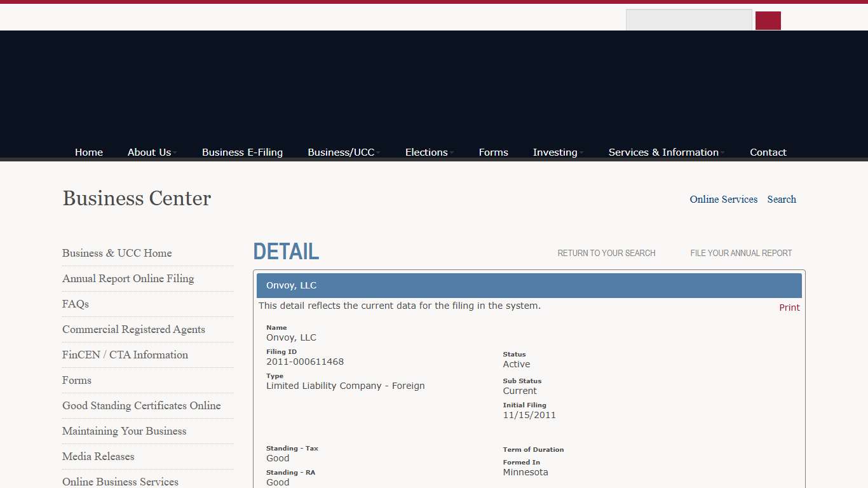The width and height of the screenshot is (868, 488).
Task: Open Annual Report Online Filing sidebar link
Action: coord(128,278)
